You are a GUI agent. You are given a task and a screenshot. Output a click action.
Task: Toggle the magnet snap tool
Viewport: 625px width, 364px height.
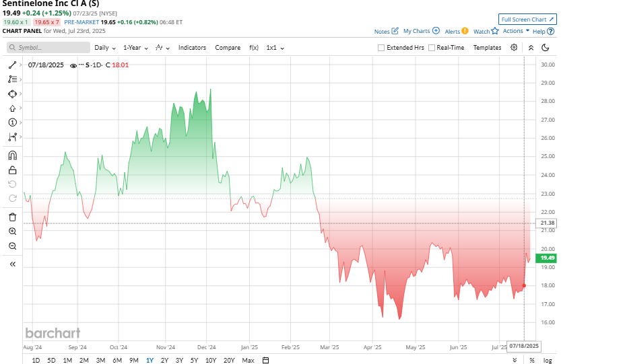pyautogui.click(x=12, y=155)
